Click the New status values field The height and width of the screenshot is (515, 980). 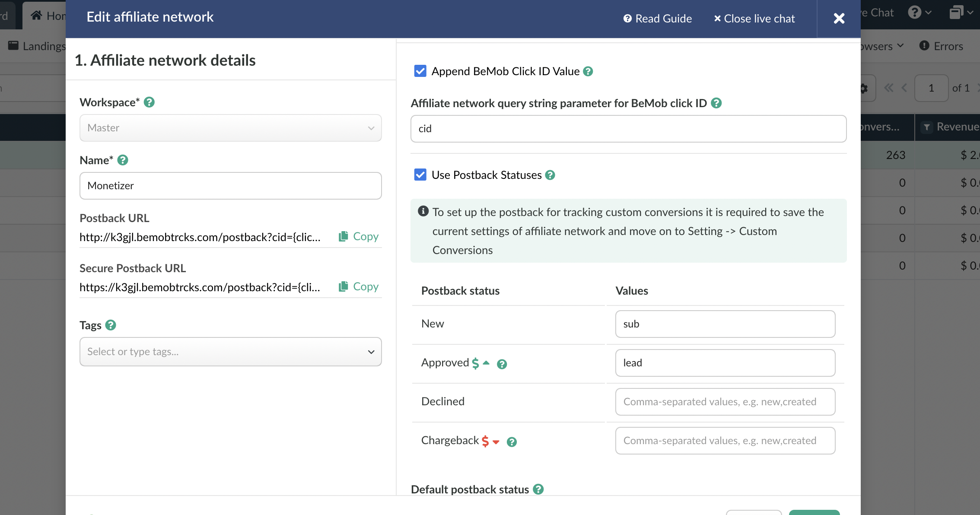coord(725,324)
